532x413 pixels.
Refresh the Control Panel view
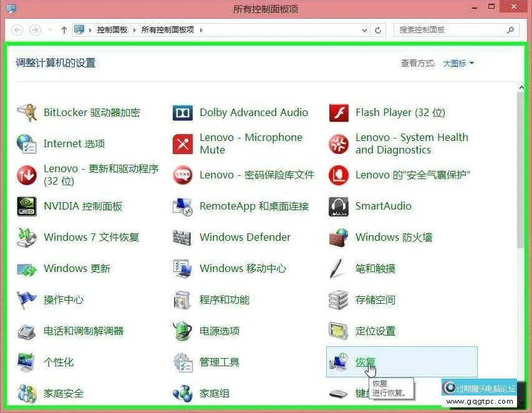378,29
